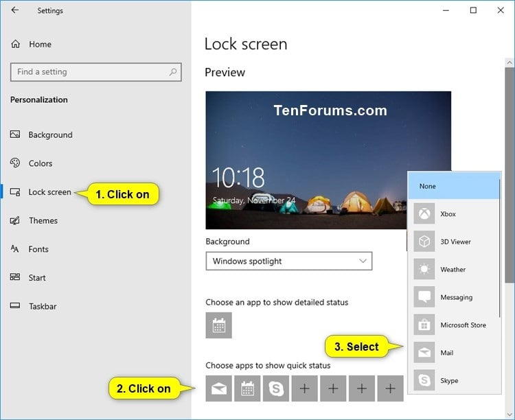The image size is (515, 420).
Task: Click the page vertical scrollbar thumb
Action: pyautogui.click(x=510, y=175)
